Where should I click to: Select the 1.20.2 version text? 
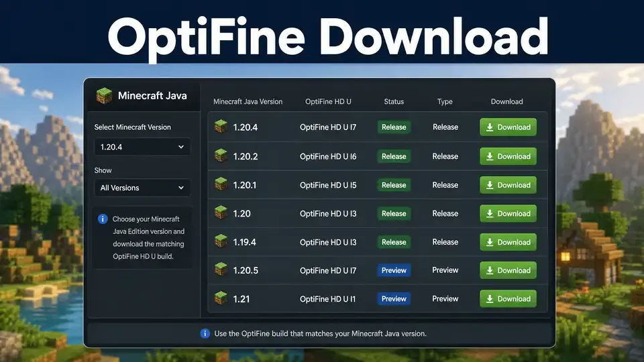click(246, 156)
